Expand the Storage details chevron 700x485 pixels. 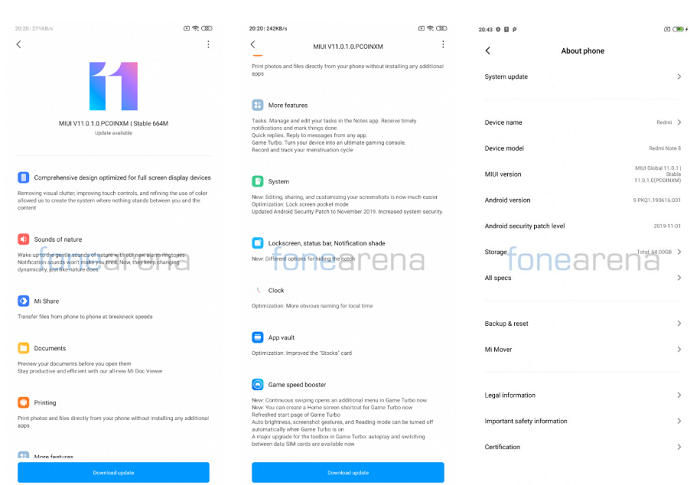tap(679, 252)
